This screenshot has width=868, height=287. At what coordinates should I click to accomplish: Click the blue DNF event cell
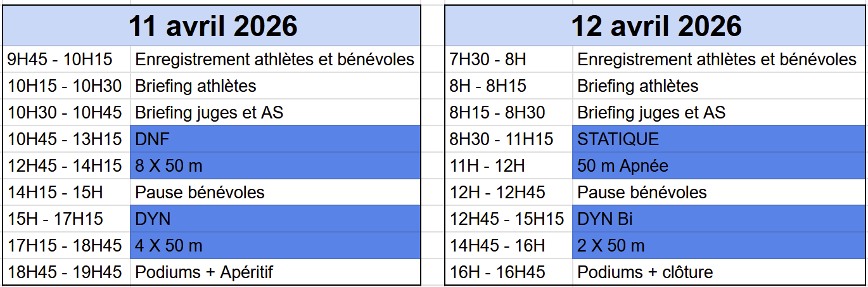tap(275, 139)
